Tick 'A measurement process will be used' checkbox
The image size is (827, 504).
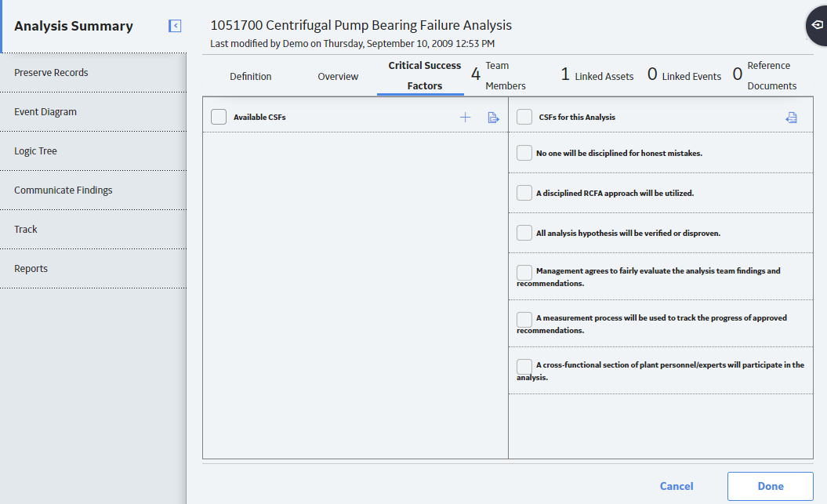click(x=524, y=320)
